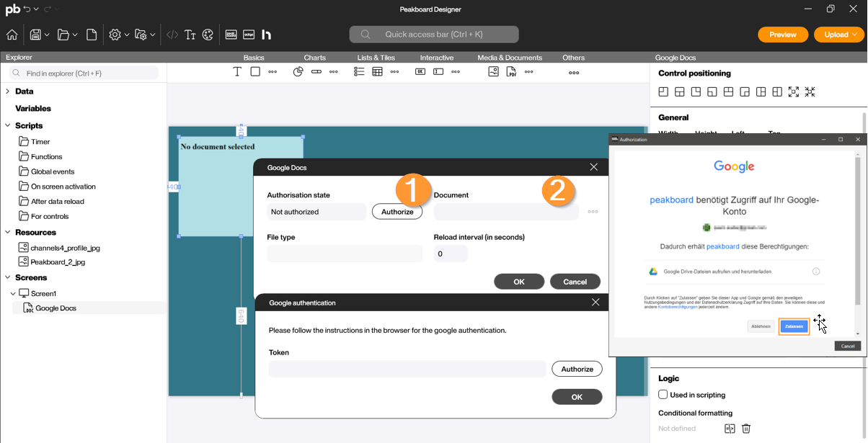This screenshot has width=868, height=443.
Task: Click the delete conditional formatting trash icon
Action: pyautogui.click(x=746, y=429)
